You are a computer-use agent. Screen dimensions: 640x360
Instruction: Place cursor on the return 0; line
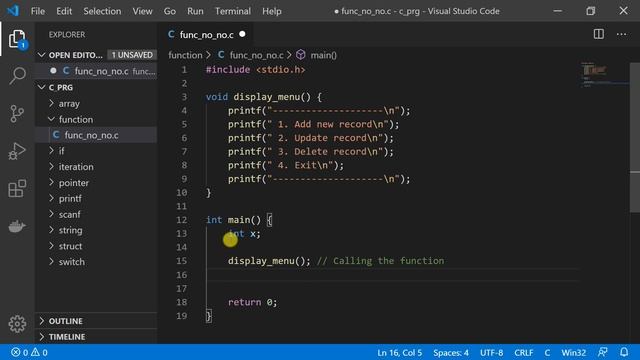pos(252,302)
